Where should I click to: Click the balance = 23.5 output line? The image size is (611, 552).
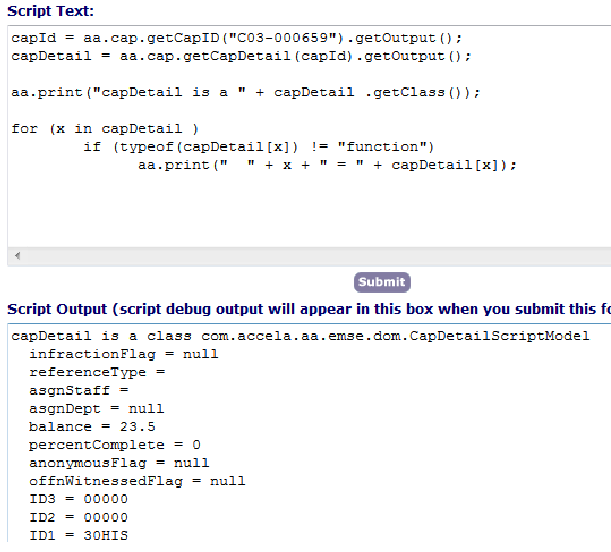pos(91,426)
